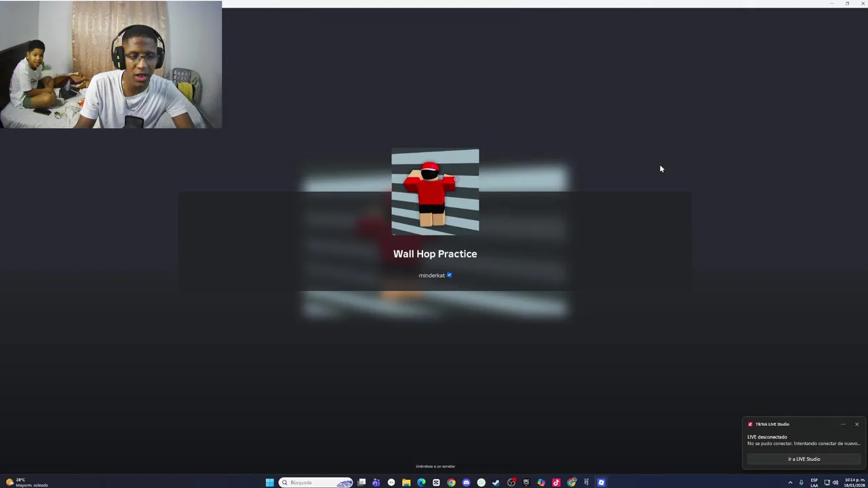Viewport: 868px width, 488px height.
Task: Click the taskbar Búsqueda search box
Action: click(x=317, y=483)
